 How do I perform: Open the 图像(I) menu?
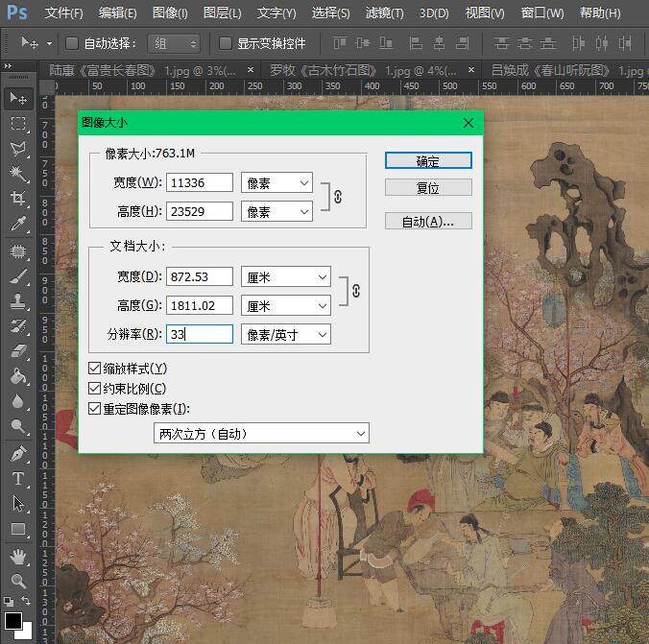tap(170, 13)
